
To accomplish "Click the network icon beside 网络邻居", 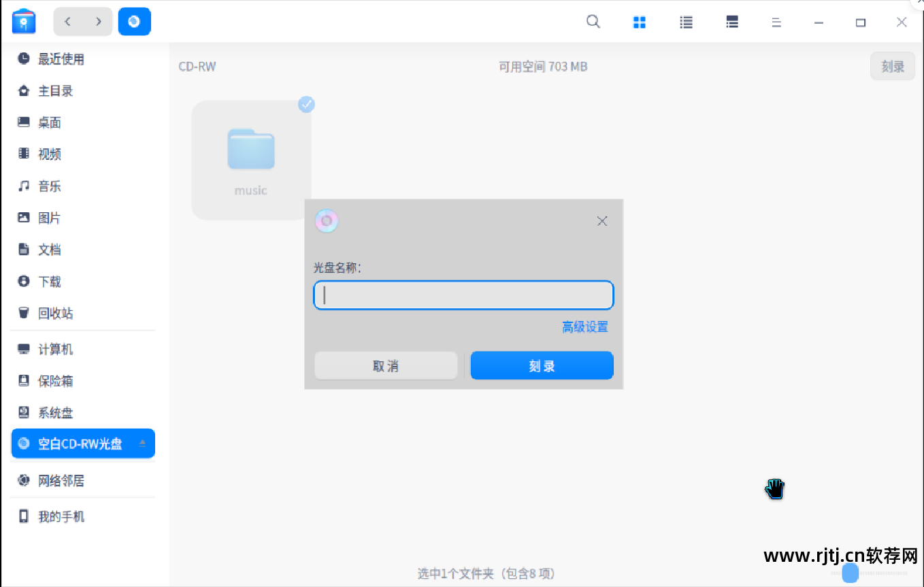I will (x=24, y=480).
